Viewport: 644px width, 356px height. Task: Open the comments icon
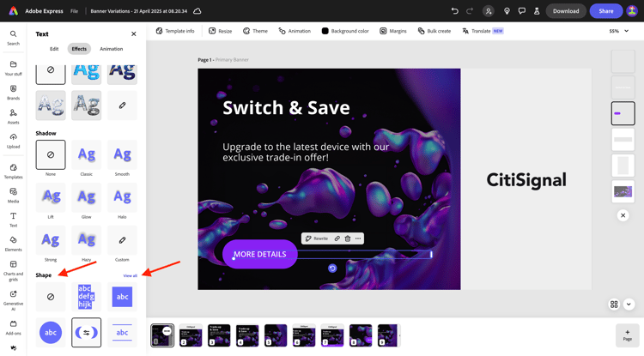[521, 11]
